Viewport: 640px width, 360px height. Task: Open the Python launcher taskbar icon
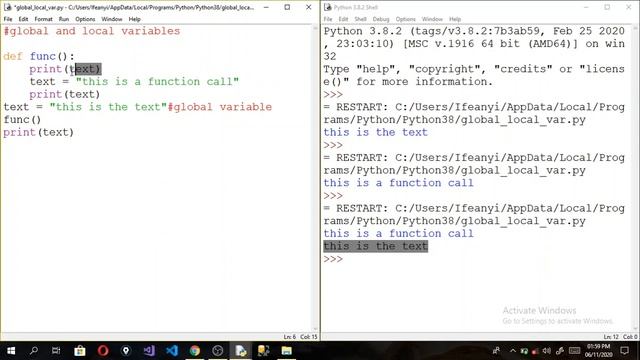pyautogui.click(x=264, y=351)
